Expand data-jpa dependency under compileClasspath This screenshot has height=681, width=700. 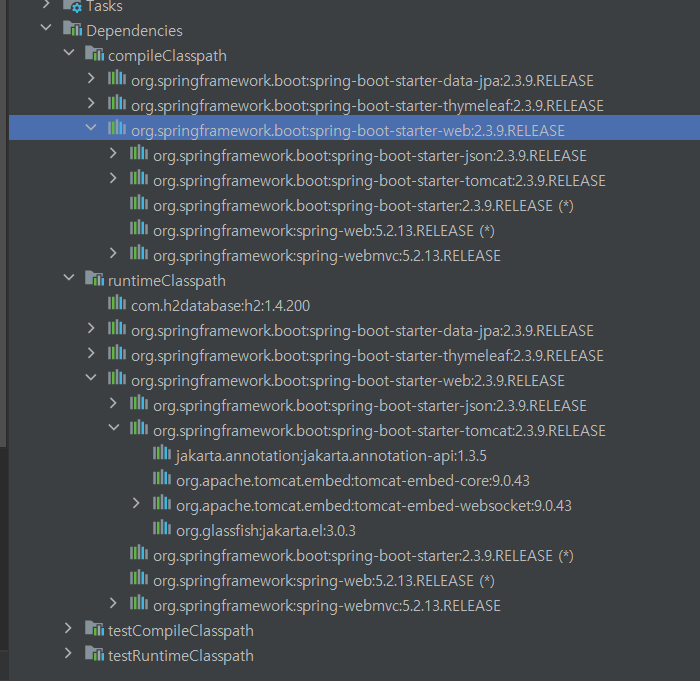pos(91,78)
